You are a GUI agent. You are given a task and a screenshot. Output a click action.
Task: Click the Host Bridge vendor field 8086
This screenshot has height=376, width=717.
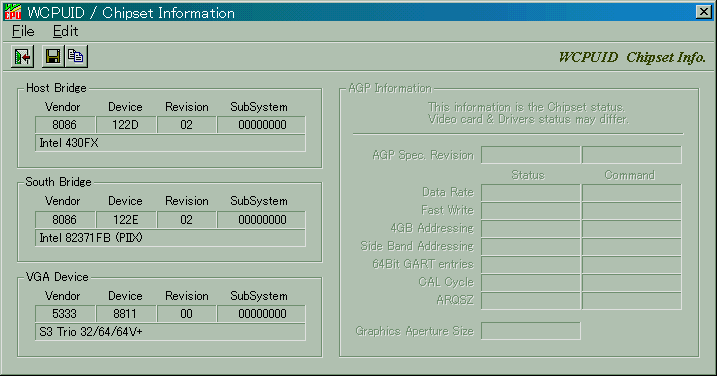pos(65,125)
